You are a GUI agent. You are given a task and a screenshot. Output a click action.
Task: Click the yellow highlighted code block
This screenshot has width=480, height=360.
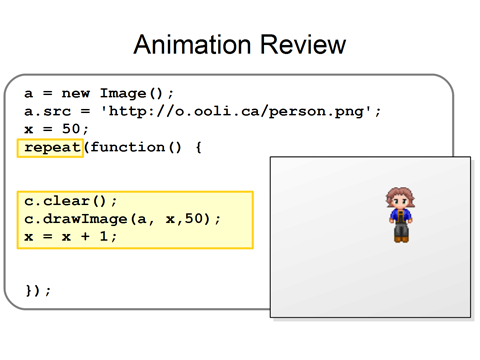[x=135, y=220]
